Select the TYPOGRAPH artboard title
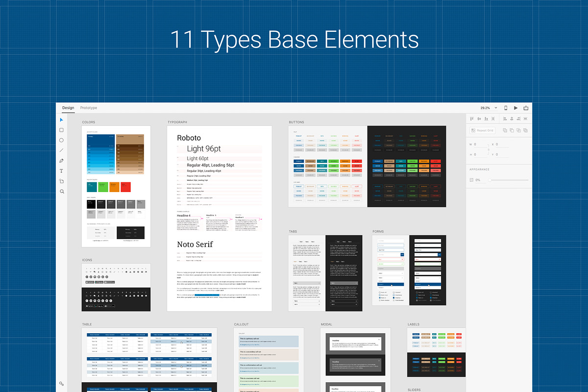 177,122
